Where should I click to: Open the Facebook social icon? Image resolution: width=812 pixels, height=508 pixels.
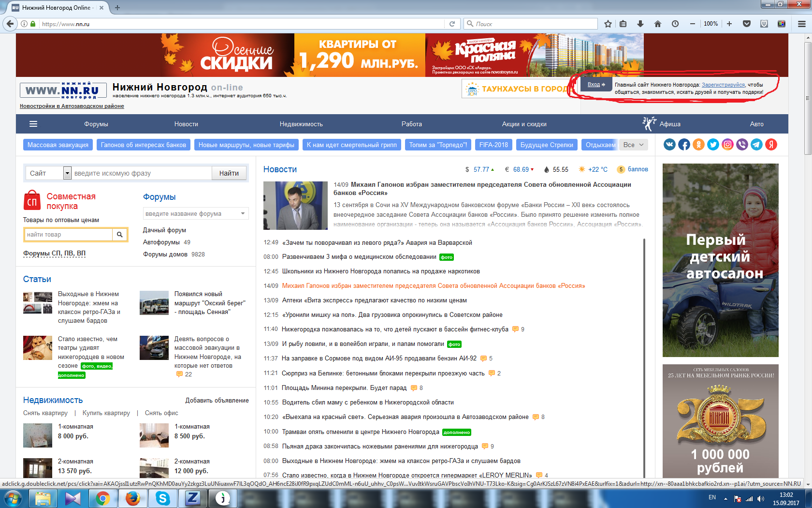(684, 145)
